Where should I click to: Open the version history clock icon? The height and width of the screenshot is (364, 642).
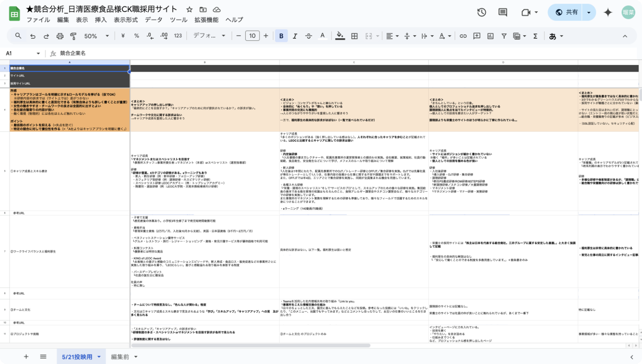coord(481,12)
